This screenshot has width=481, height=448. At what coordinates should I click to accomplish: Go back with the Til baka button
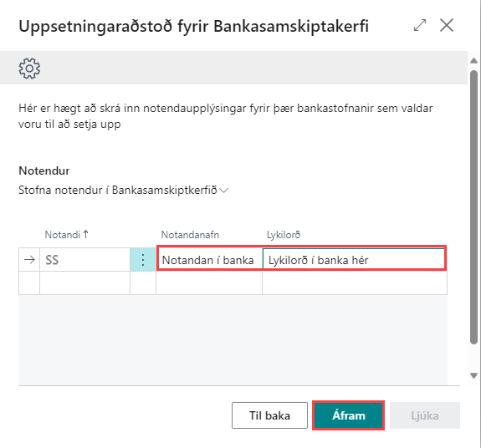(269, 415)
